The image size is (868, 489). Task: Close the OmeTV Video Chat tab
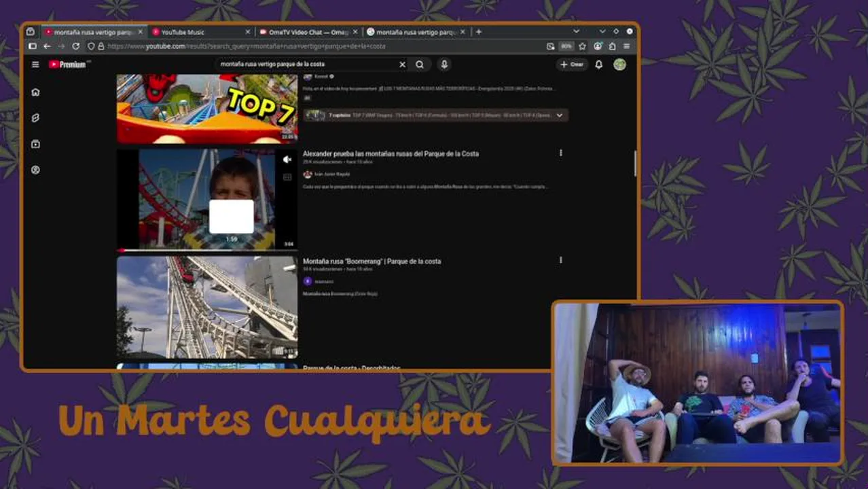[355, 31]
